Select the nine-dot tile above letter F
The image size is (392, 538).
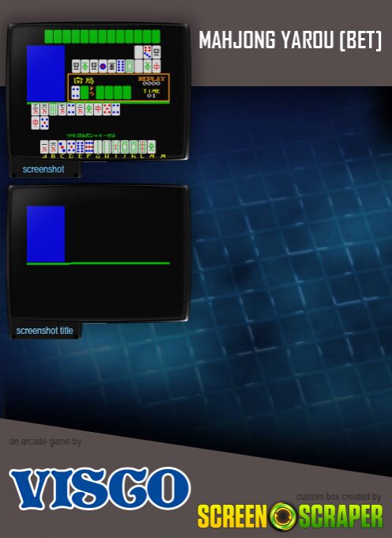pyautogui.click(x=89, y=147)
